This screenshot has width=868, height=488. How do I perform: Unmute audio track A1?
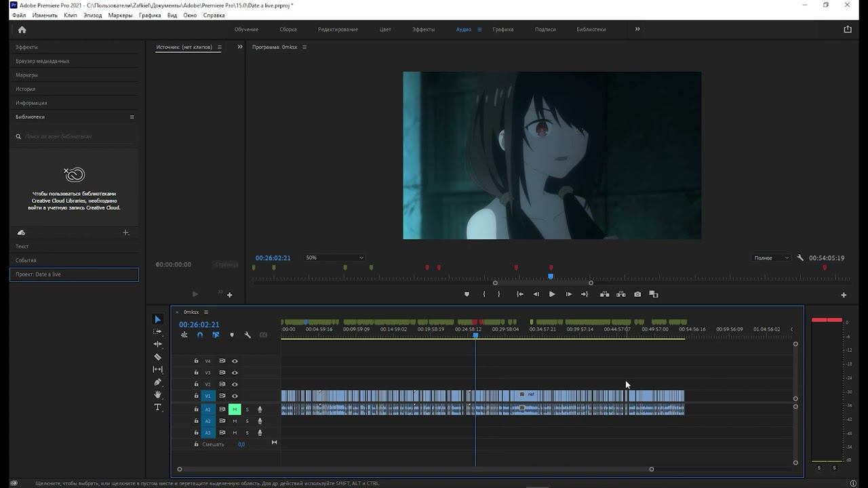click(x=235, y=409)
